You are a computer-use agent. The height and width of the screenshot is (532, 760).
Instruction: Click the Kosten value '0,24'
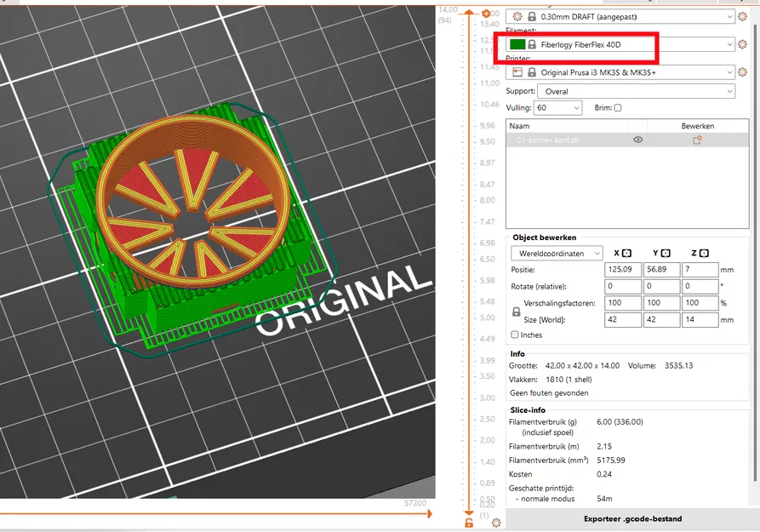[604, 474]
